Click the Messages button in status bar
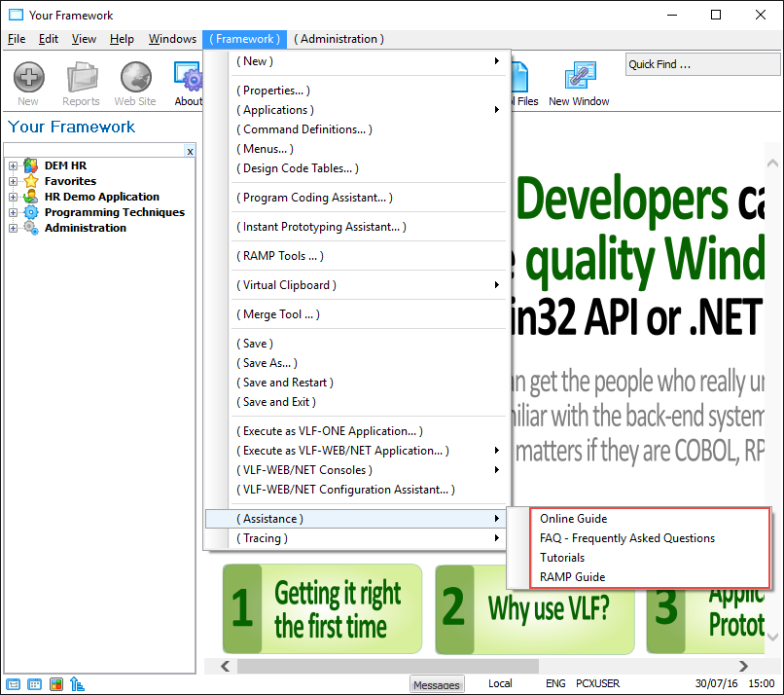Screen dimensions: 784x695 pos(437,684)
